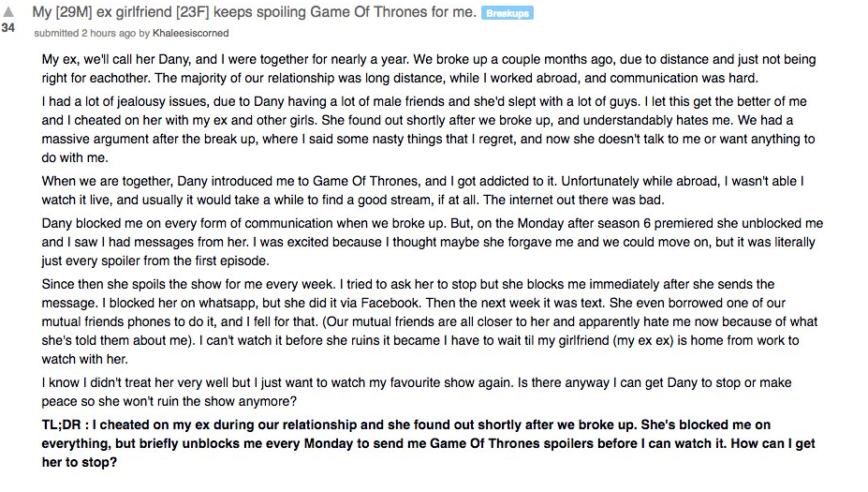Click the paragraph starting 'Since then she spoils'

[430, 321]
